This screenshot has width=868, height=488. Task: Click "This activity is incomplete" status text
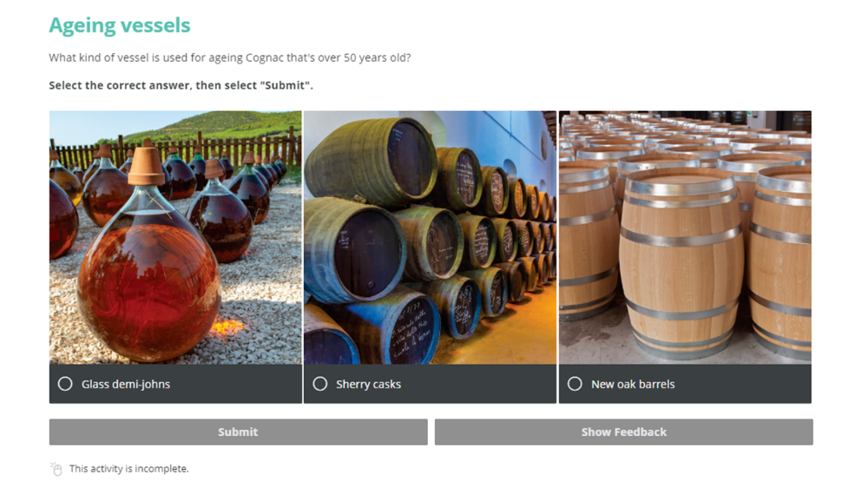pos(128,469)
